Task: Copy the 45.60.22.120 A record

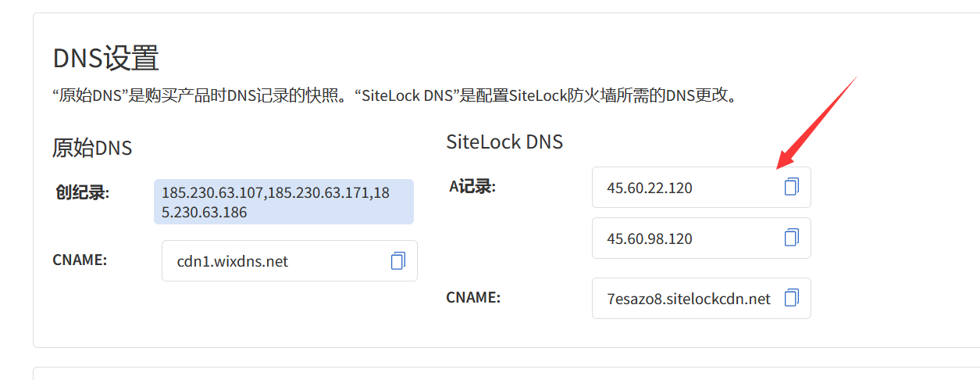Action: click(x=791, y=187)
